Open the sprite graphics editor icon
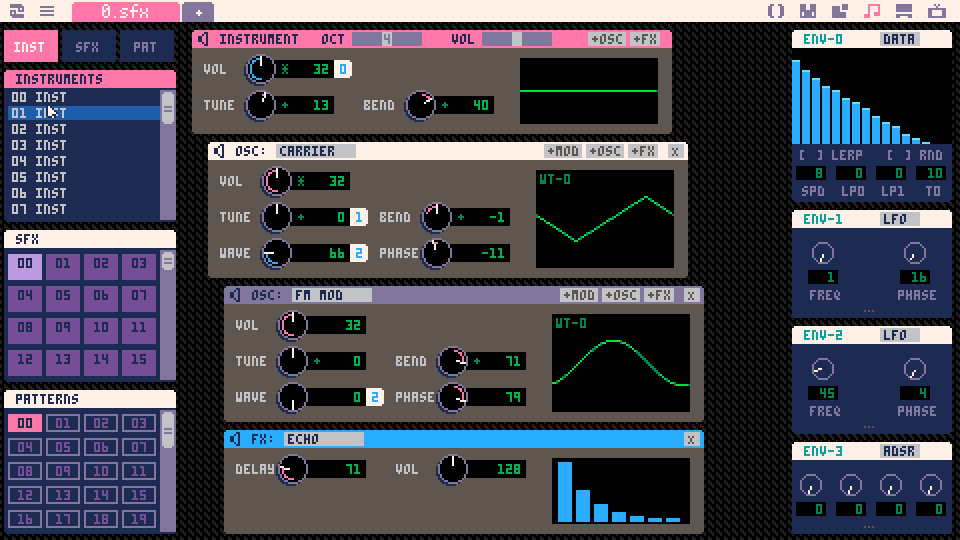 coord(808,11)
